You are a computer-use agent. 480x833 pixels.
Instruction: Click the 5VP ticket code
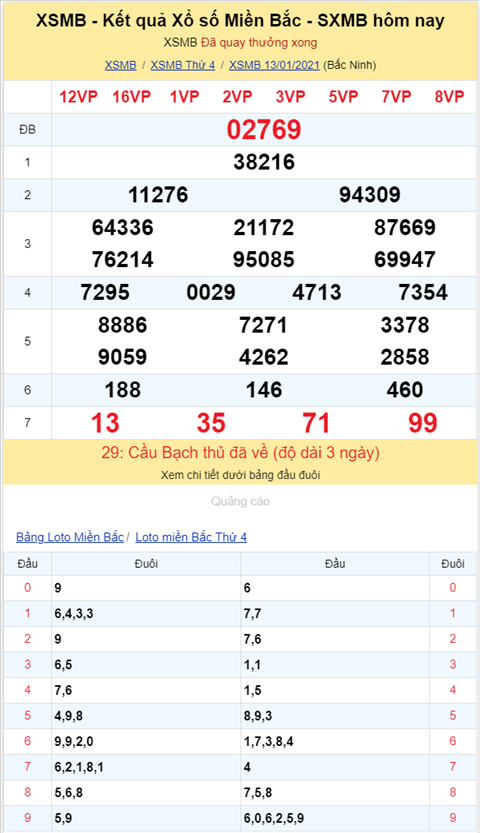tap(344, 97)
